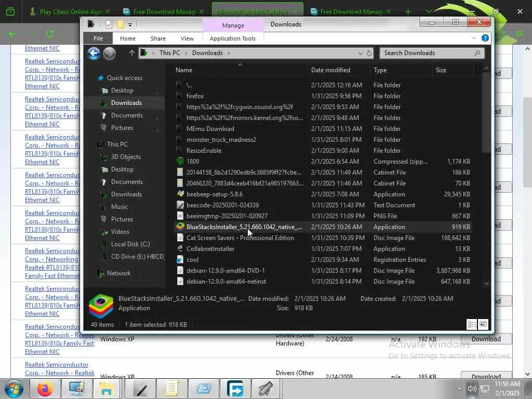The width and height of the screenshot is (532, 399).
Task: Click Download button for 192 KB driver
Action: [x=486, y=339]
